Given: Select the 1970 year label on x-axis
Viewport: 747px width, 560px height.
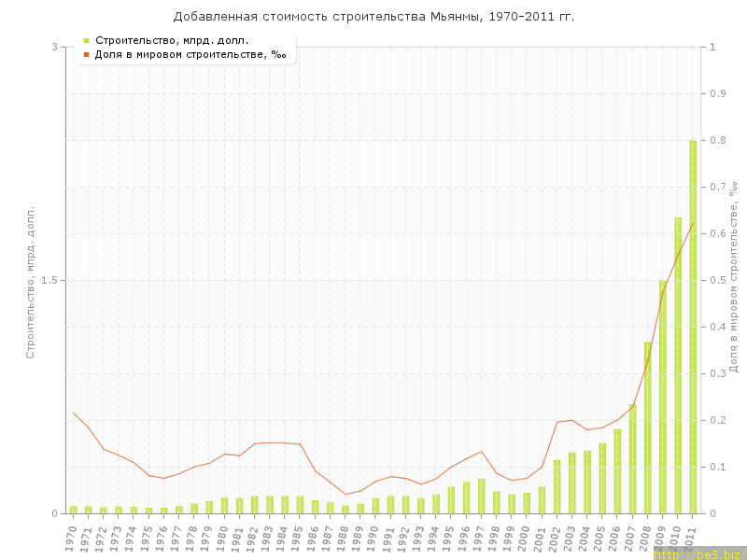Looking at the screenshot, I should 71,537.
